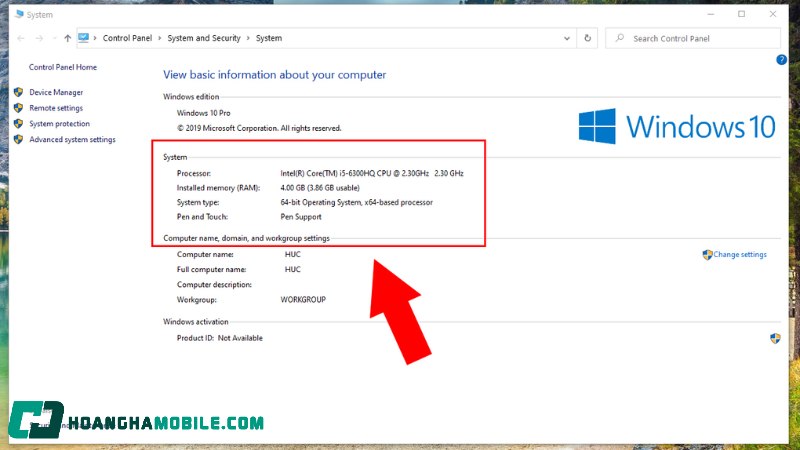This screenshot has height=450, width=800.
Task: Click the Forward navigation arrow
Action: 39,38
